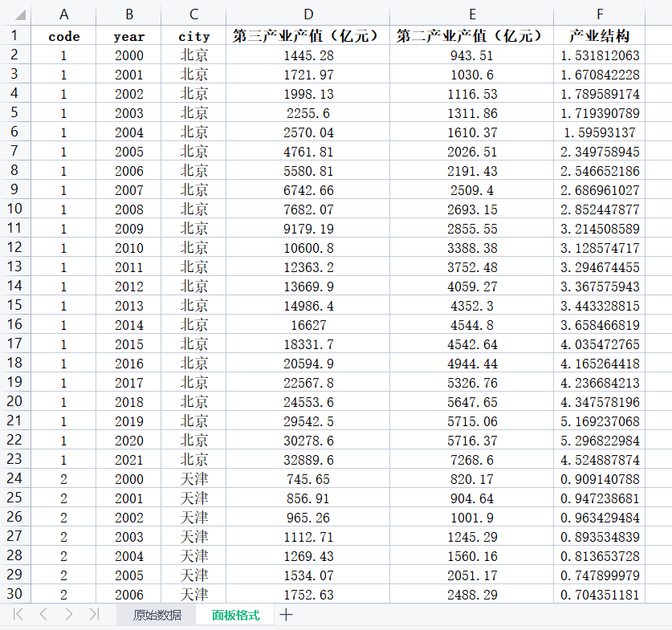Select cell with value 22567.8
This screenshot has width=672, height=630.
pos(308,383)
